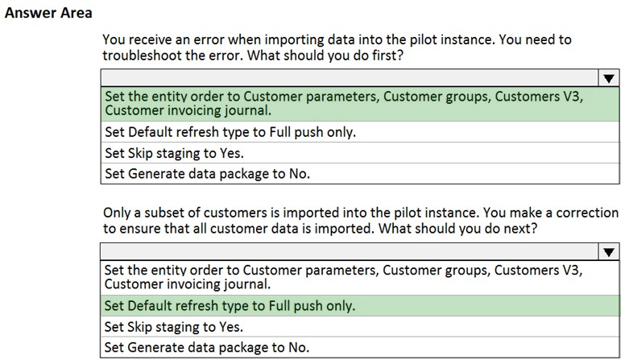625x364 pixels.
Task: Click the empty combo box under first question
Action: point(350,78)
